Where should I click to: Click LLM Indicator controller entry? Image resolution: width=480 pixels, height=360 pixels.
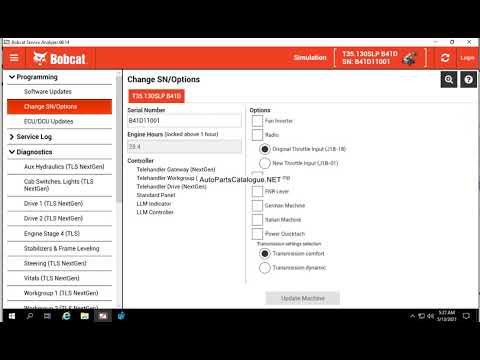coord(154,204)
